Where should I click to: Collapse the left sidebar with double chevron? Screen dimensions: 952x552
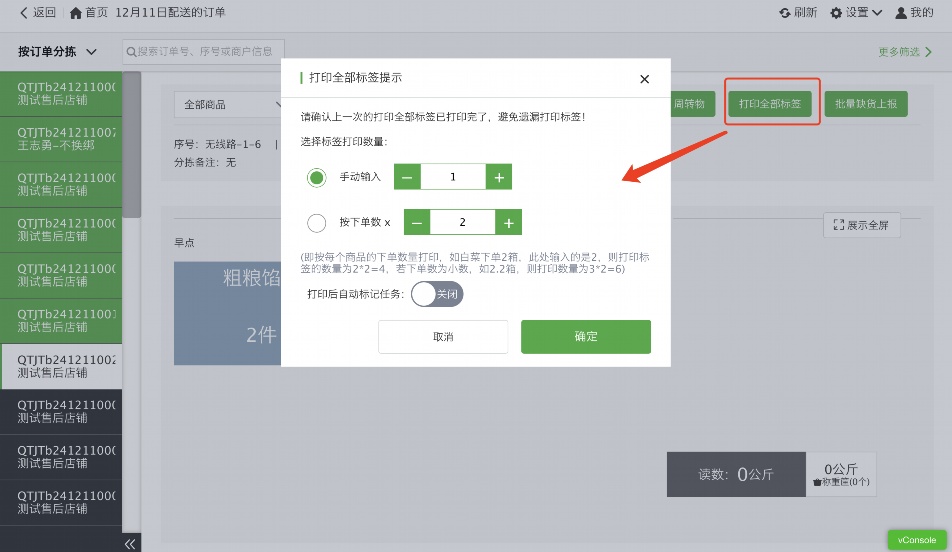pyautogui.click(x=130, y=543)
